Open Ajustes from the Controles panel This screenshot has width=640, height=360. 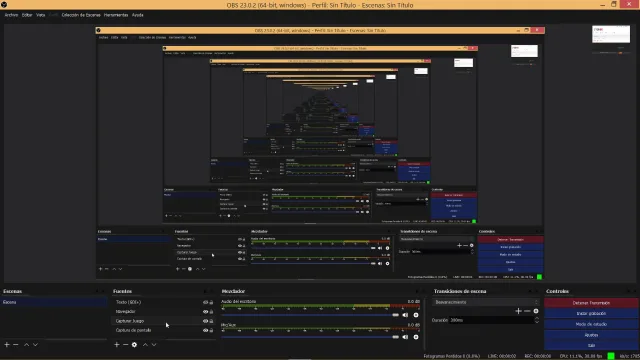coord(591,335)
